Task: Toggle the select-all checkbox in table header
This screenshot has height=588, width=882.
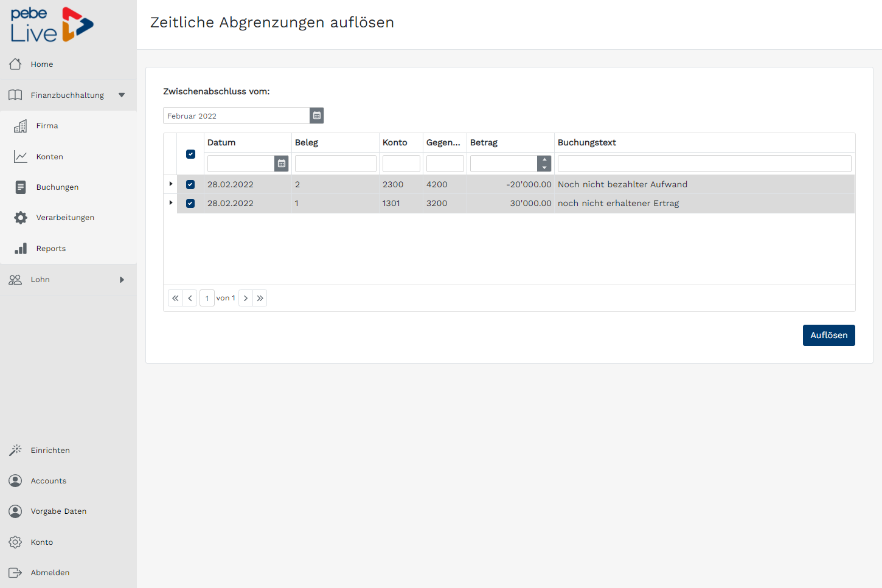Action: click(190, 154)
